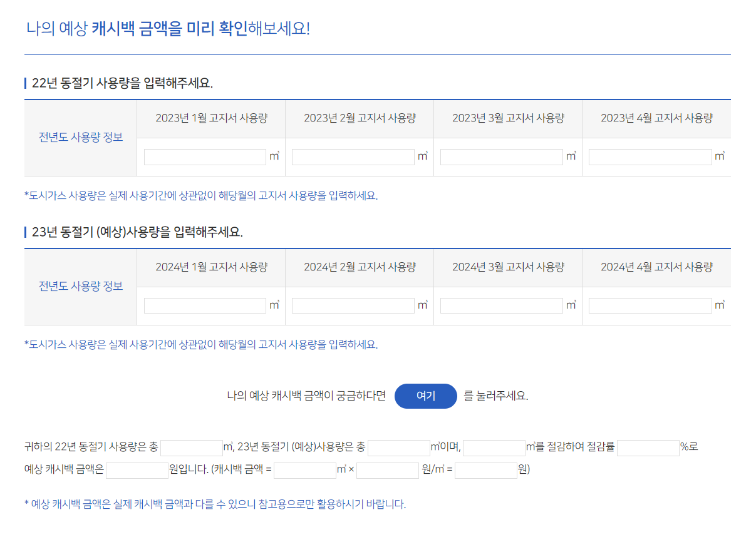Click the 22년 동절기 total usage field

click(x=191, y=448)
